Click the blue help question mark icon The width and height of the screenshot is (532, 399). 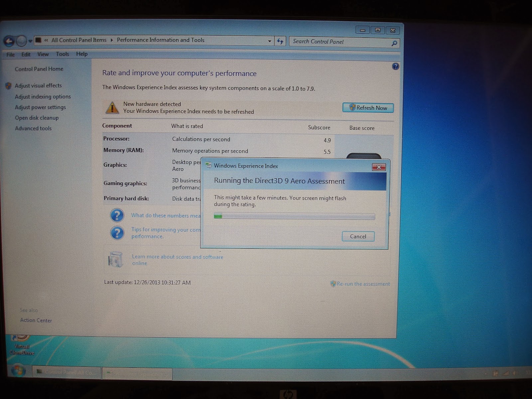point(395,66)
